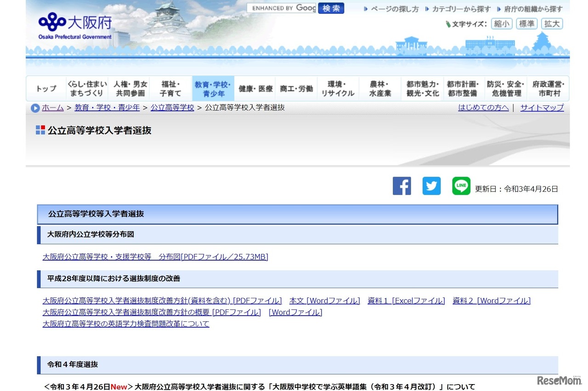Click the 公立高等学校等入学者選抜 section header
The width and height of the screenshot is (588, 391).
pyautogui.click(x=298, y=214)
